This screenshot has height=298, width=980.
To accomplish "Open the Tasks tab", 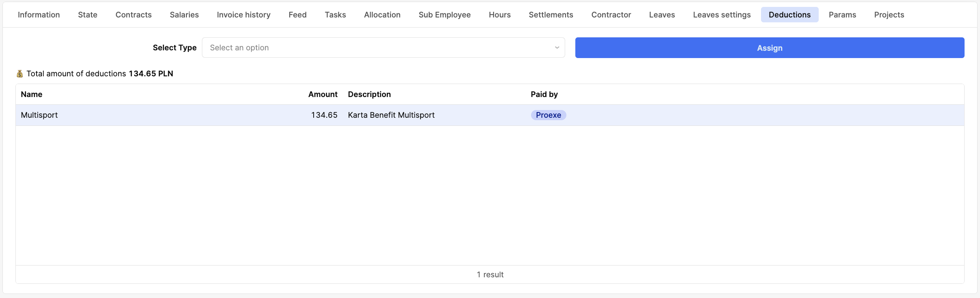I will pyautogui.click(x=335, y=15).
